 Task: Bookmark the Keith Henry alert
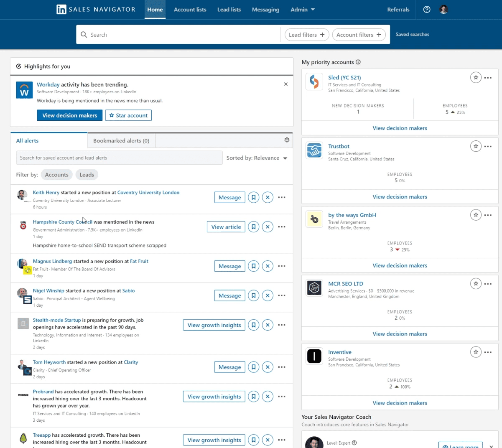254,197
